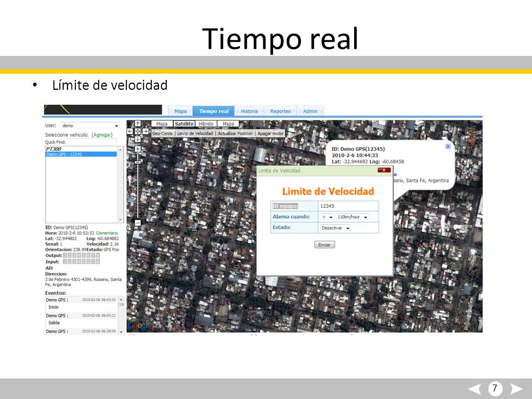This screenshot has width=532, height=399.
Task: Click vehicle list scroll up arrow
Action: tap(120, 149)
